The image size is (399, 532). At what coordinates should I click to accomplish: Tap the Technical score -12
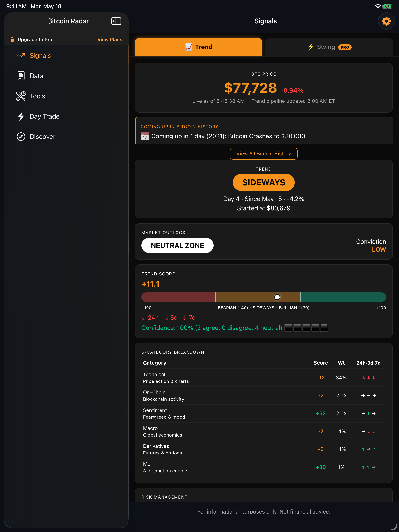(321, 378)
